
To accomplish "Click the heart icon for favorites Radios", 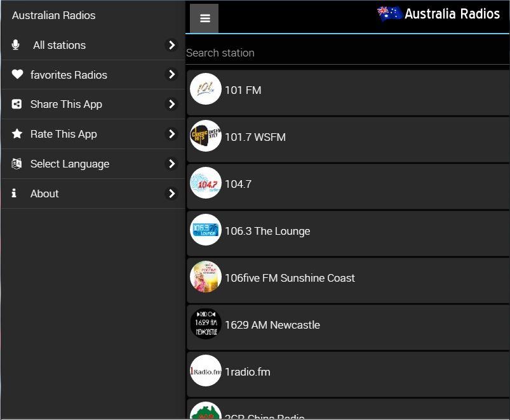I will click(17, 74).
